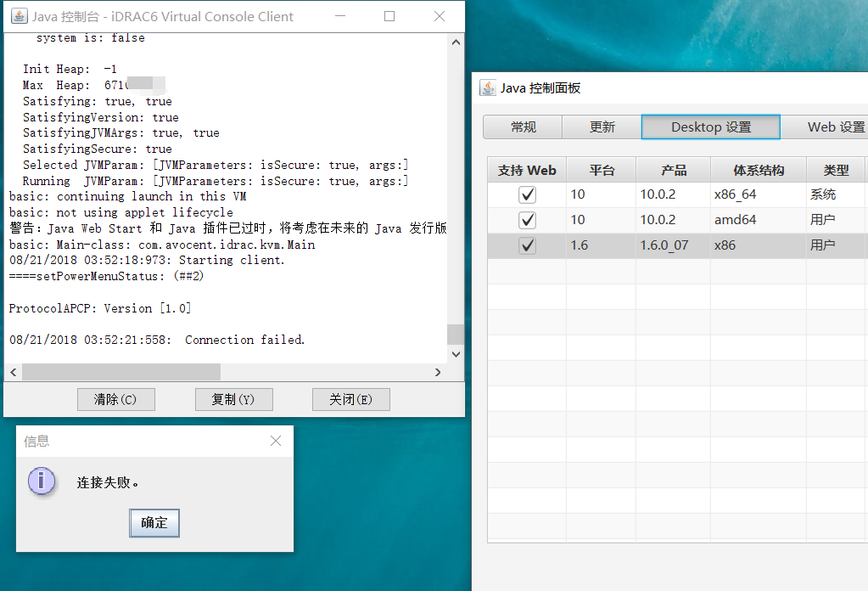Click product 10.0.2 in the 系统 row
This screenshot has width=868, height=591.
click(673, 194)
